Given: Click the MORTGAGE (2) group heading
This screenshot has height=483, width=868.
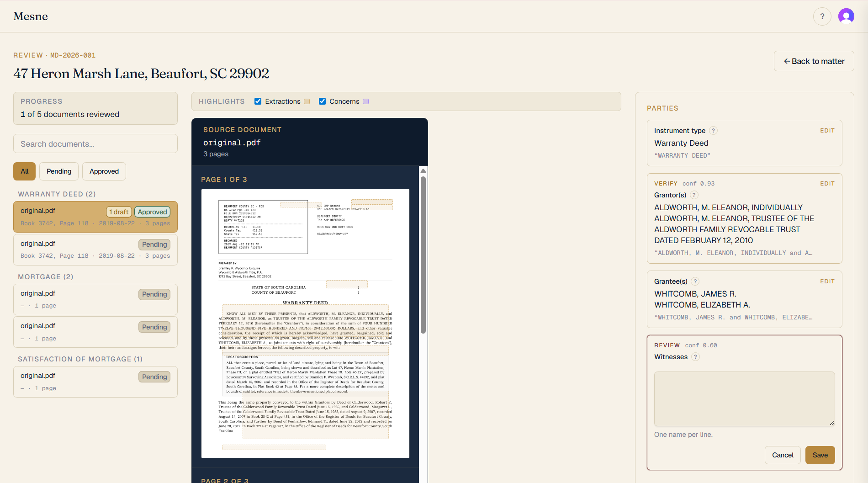Looking at the screenshot, I should click(x=46, y=277).
